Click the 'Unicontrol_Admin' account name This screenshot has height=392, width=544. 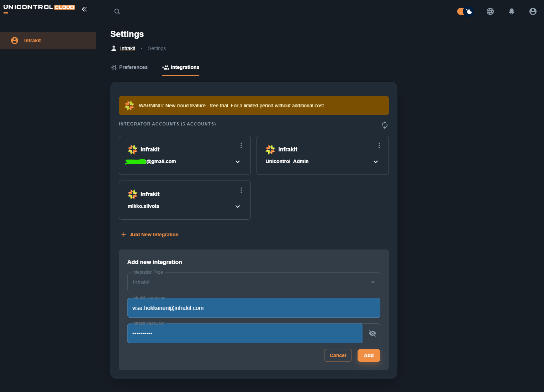point(287,161)
